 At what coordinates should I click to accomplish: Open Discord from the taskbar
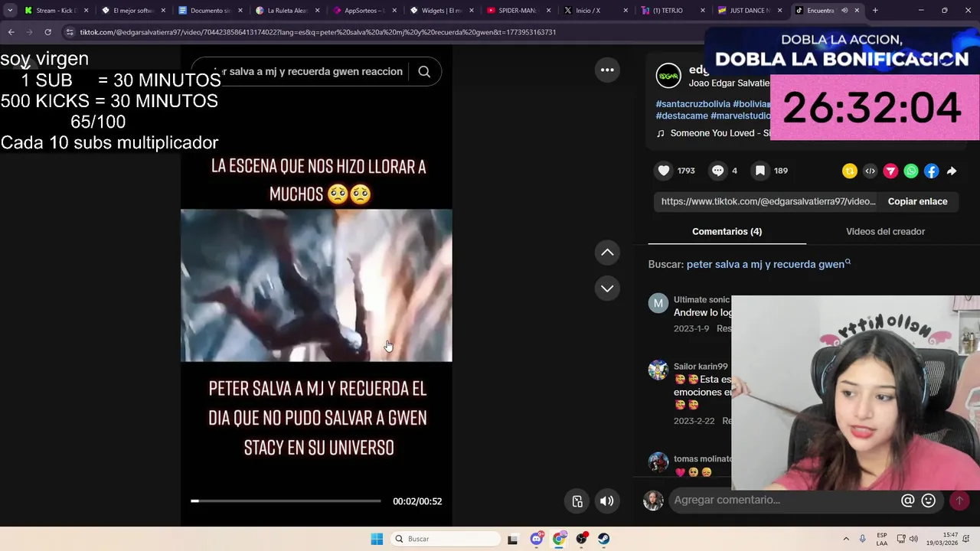point(537,539)
